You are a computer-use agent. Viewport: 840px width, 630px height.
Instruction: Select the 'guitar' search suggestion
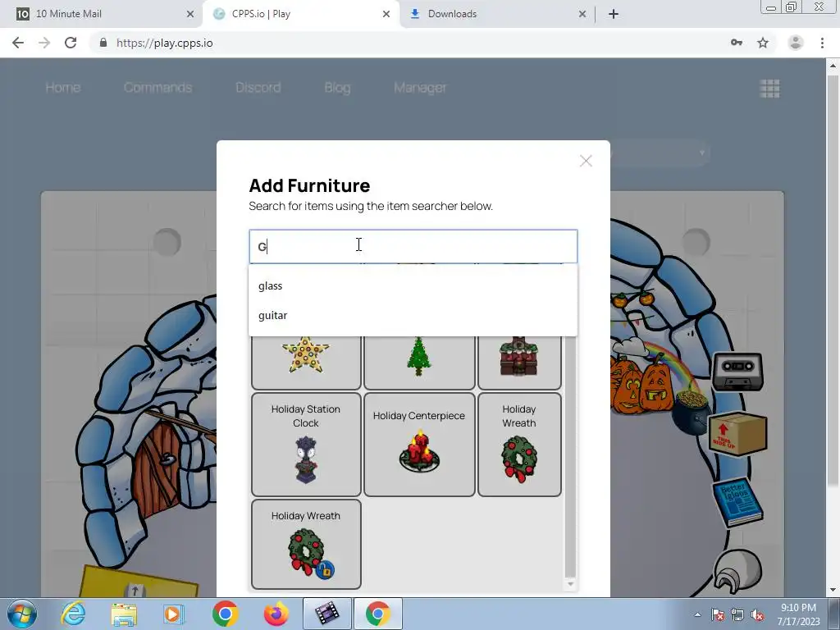click(x=413, y=316)
